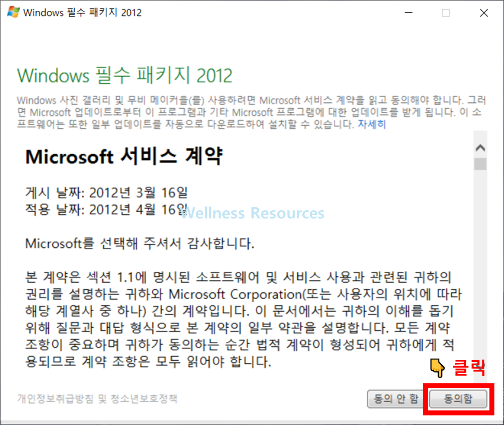
Task: Click the scrollbar up arrow
Action: point(480,148)
